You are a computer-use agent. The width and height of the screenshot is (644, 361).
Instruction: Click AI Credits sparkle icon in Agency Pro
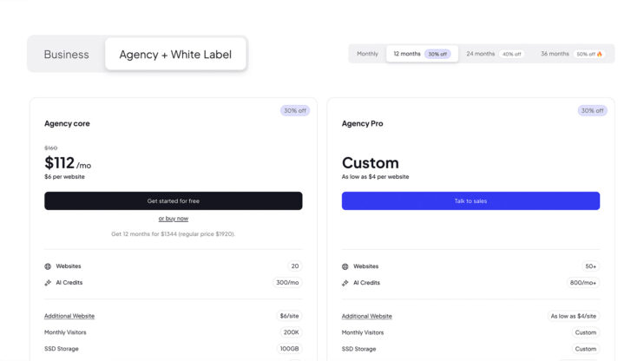point(345,283)
